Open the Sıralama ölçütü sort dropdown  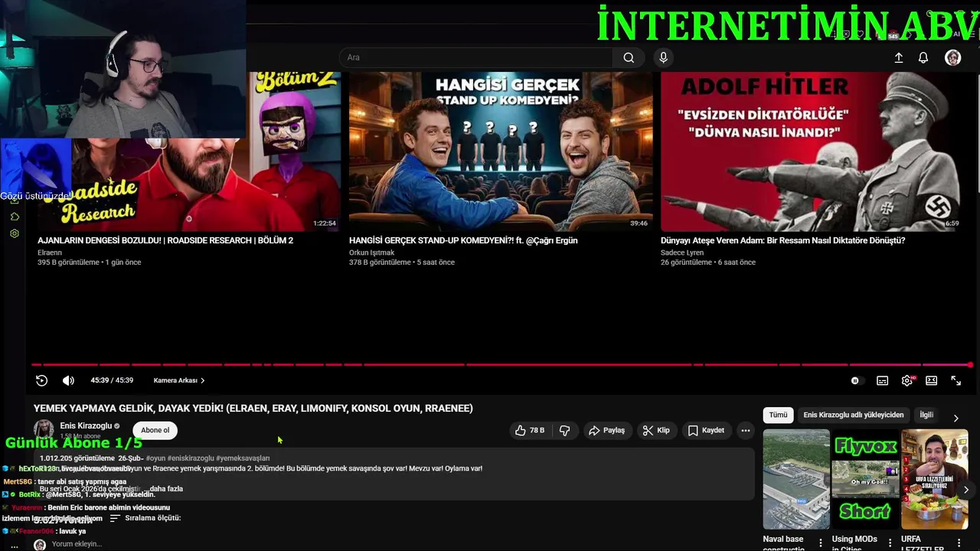(x=145, y=518)
